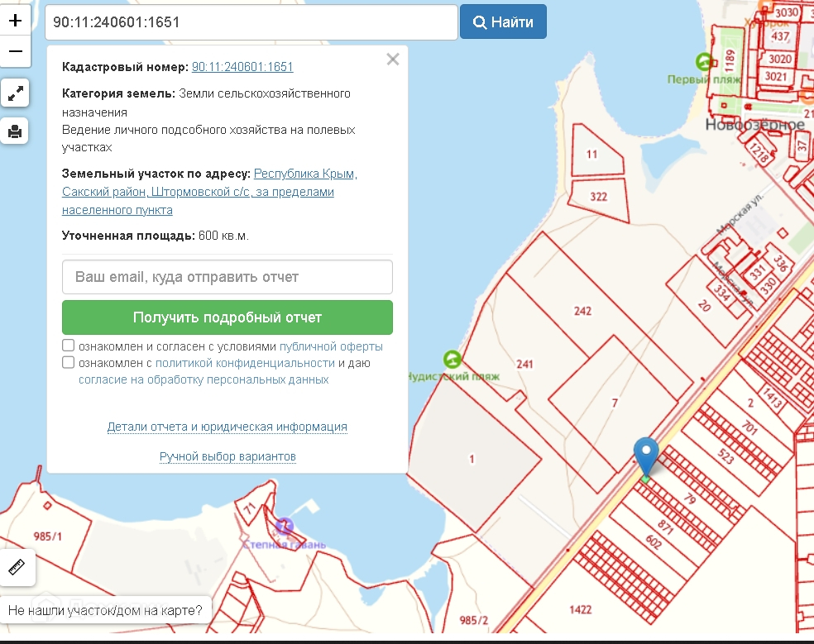Viewport: 814px width, 644px height.
Task: Click Ручной выбор вариантов link
Action: click(x=227, y=456)
